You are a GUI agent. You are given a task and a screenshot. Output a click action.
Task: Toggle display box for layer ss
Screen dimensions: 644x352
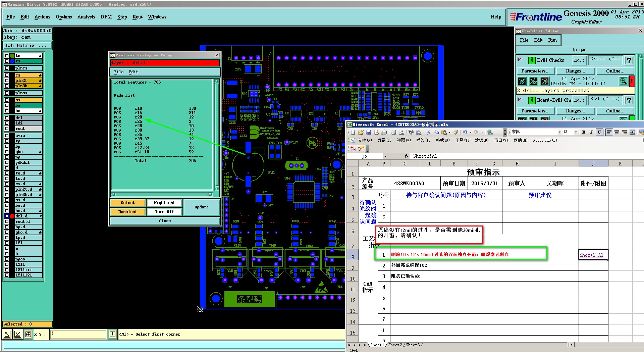pyautogui.click(x=7, y=100)
